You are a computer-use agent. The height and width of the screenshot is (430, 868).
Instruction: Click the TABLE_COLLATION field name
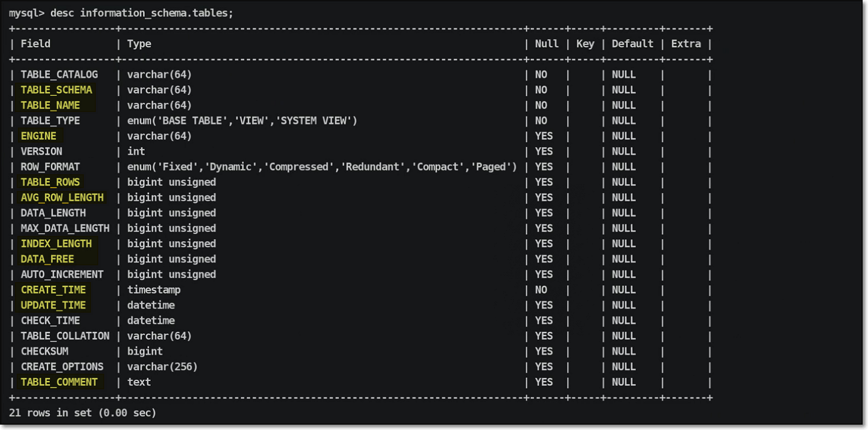point(65,336)
